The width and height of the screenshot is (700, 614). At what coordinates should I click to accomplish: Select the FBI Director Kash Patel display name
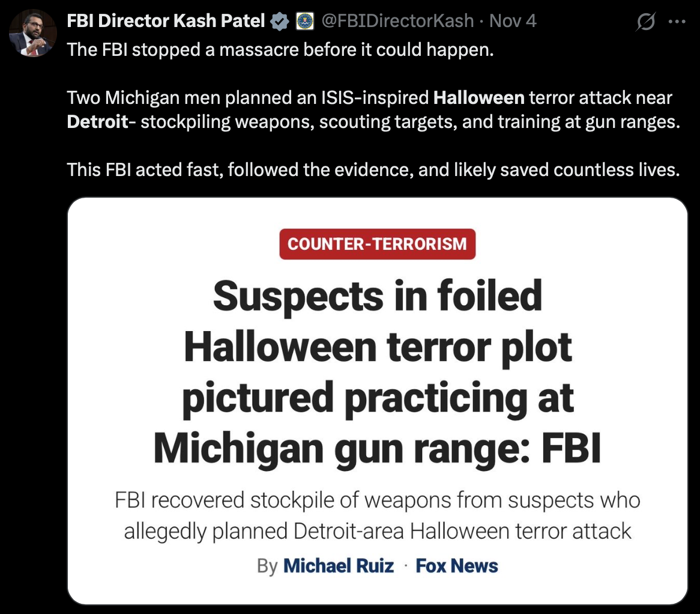tap(166, 21)
